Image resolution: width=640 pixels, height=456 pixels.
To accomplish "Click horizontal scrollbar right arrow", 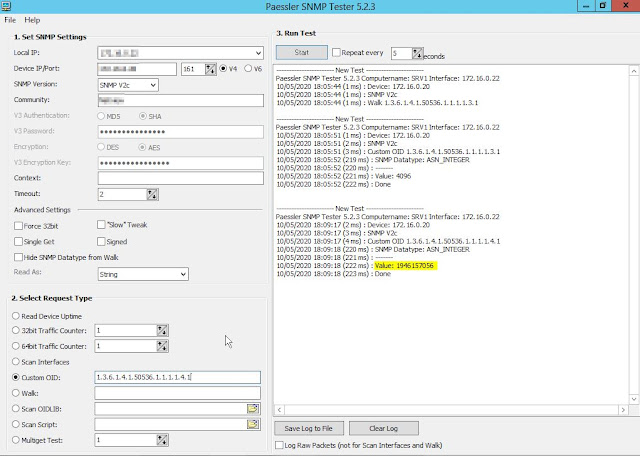I will coord(623,410).
